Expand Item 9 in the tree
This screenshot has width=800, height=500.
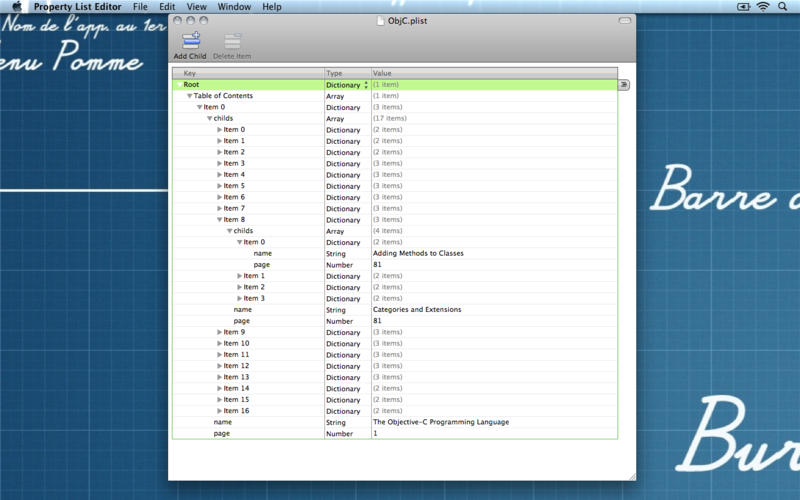(x=220, y=332)
